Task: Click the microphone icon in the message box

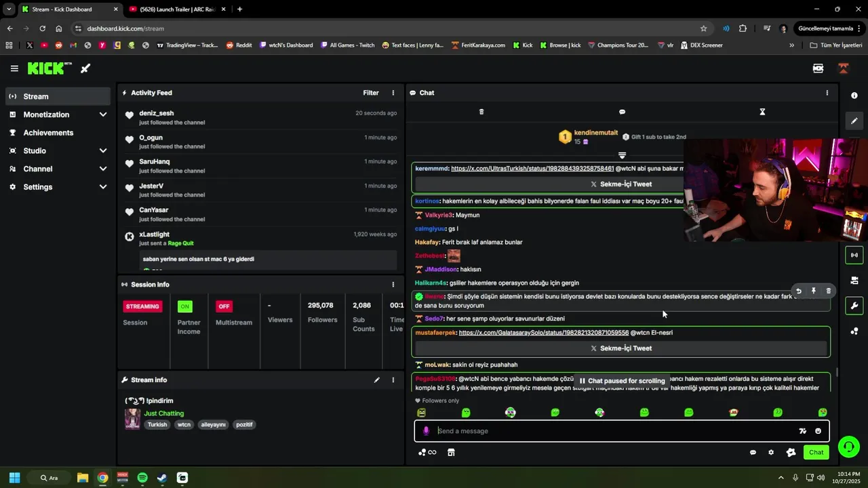Action: coord(426,431)
